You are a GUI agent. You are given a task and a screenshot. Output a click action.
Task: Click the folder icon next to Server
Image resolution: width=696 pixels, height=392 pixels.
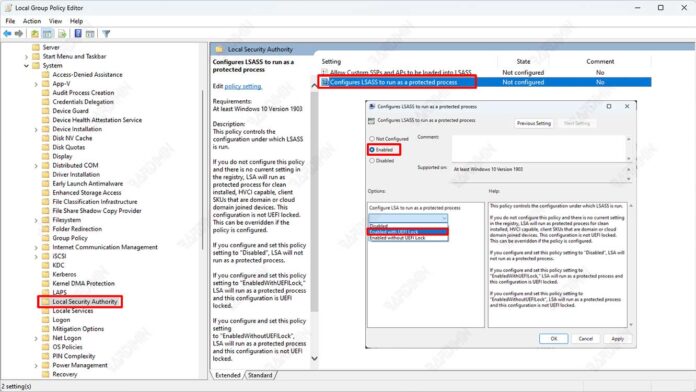[36, 47]
